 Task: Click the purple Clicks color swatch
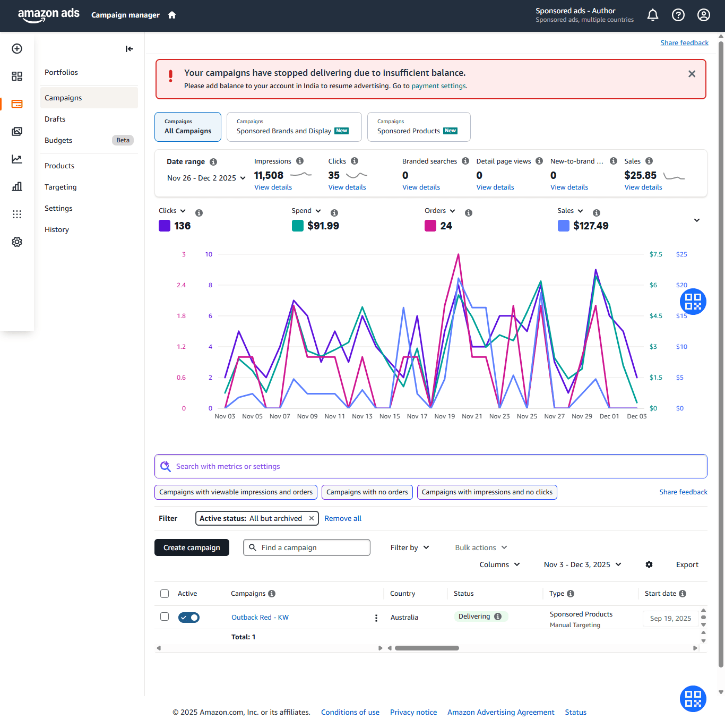(x=165, y=226)
